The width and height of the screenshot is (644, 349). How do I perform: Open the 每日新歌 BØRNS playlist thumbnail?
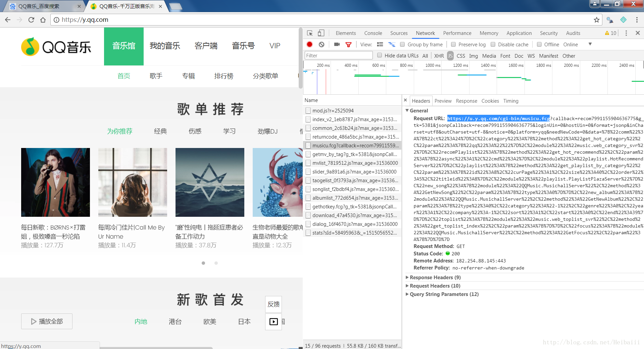tap(55, 182)
